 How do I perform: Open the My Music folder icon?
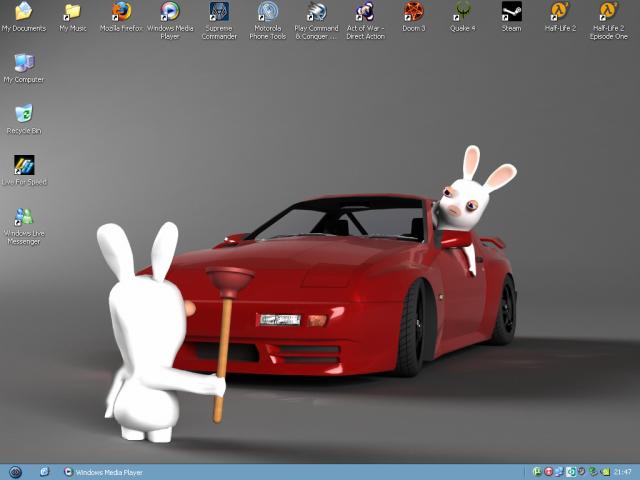tap(73, 17)
